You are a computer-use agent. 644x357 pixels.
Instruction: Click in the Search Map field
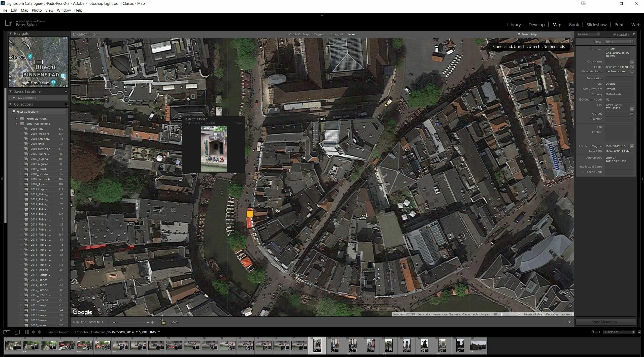(544, 34)
